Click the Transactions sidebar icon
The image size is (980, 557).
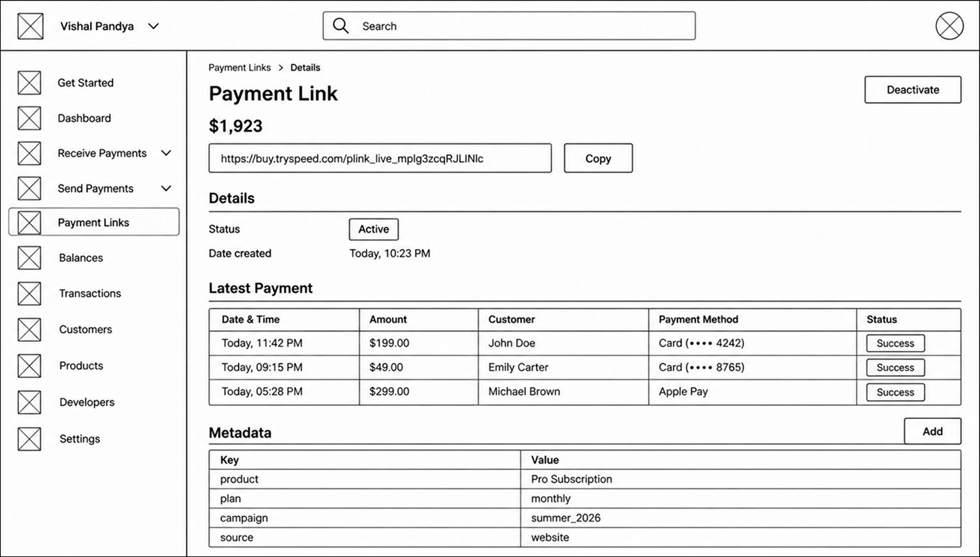29,294
